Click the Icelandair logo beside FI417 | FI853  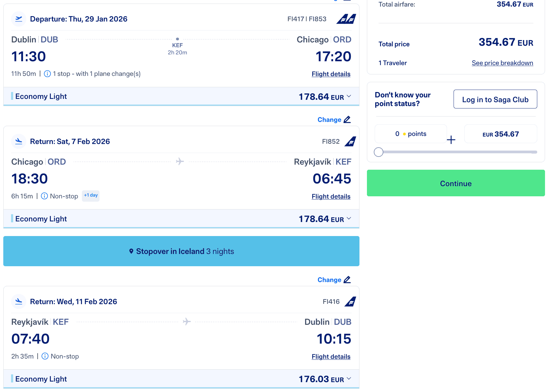(x=346, y=19)
